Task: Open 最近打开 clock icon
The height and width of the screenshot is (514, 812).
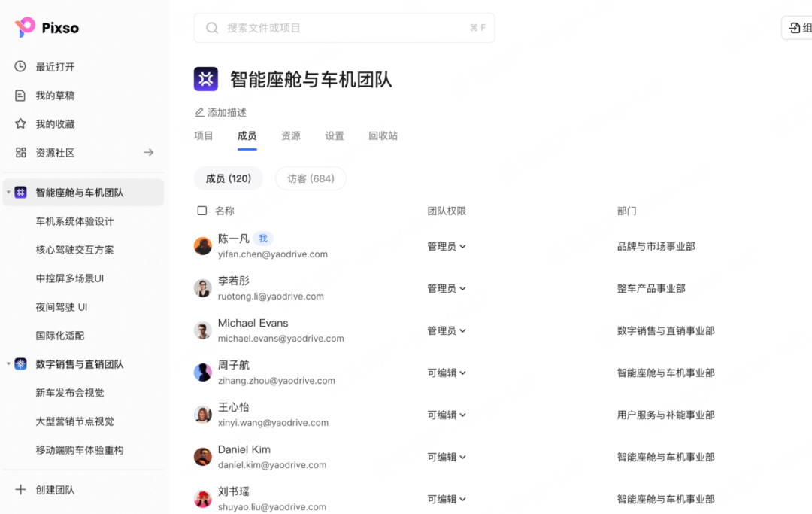Action: point(20,66)
